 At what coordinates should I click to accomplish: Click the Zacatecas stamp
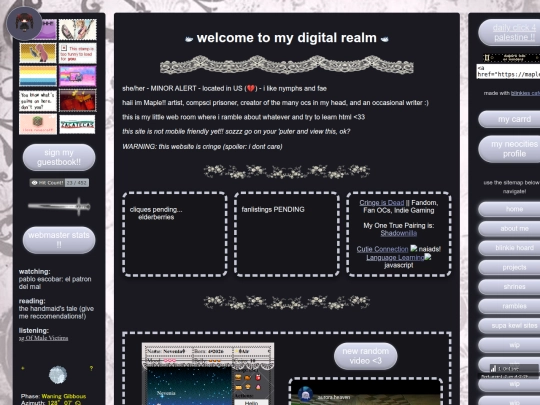pyautogui.click(x=77, y=124)
